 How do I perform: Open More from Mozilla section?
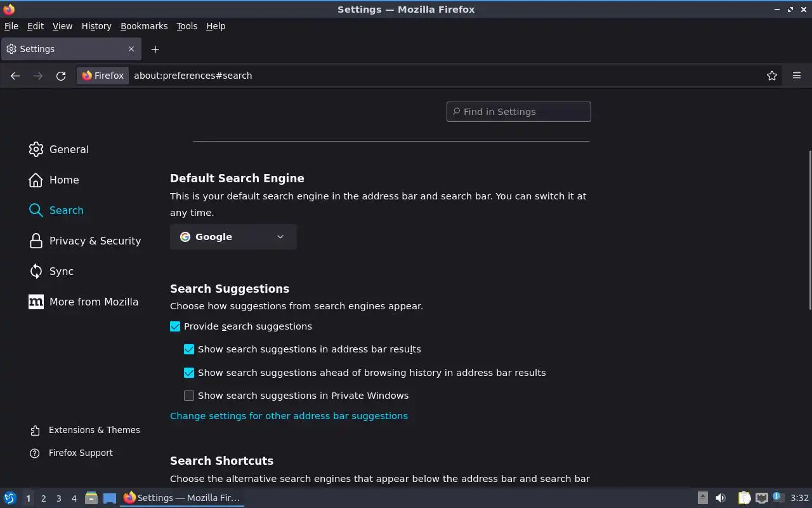84,302
